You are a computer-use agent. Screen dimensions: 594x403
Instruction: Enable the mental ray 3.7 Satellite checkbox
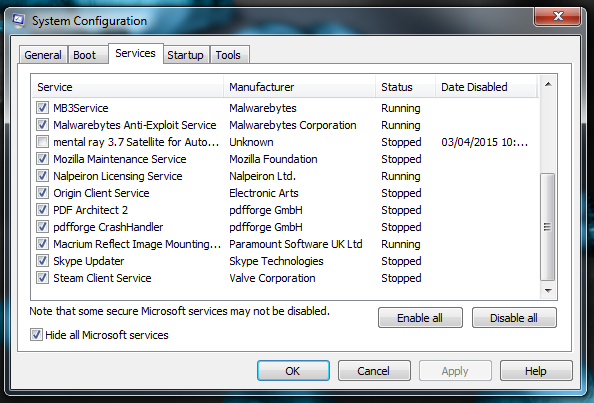42,142
